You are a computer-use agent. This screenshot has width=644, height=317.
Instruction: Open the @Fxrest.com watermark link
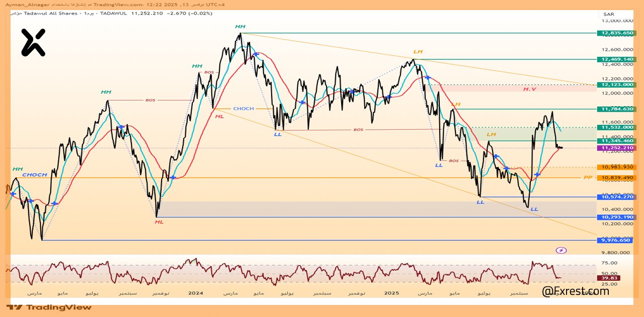[575, 291]
